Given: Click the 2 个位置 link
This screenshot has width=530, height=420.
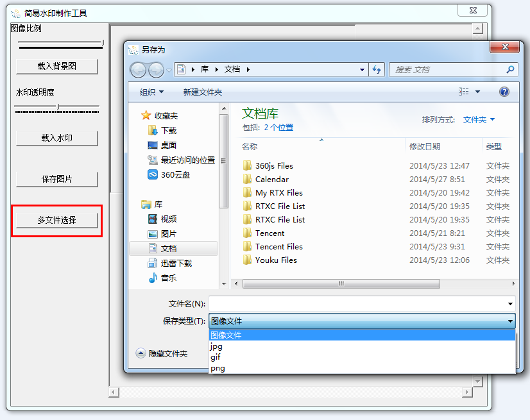Looking at the screenshot, I should [x=278, y=128].
